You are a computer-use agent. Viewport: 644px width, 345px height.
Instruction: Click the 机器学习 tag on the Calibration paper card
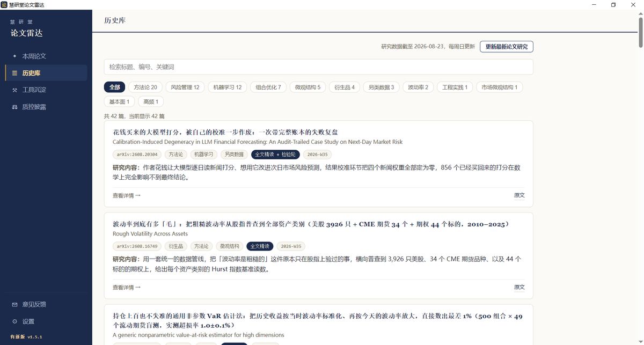coord(203,155)
